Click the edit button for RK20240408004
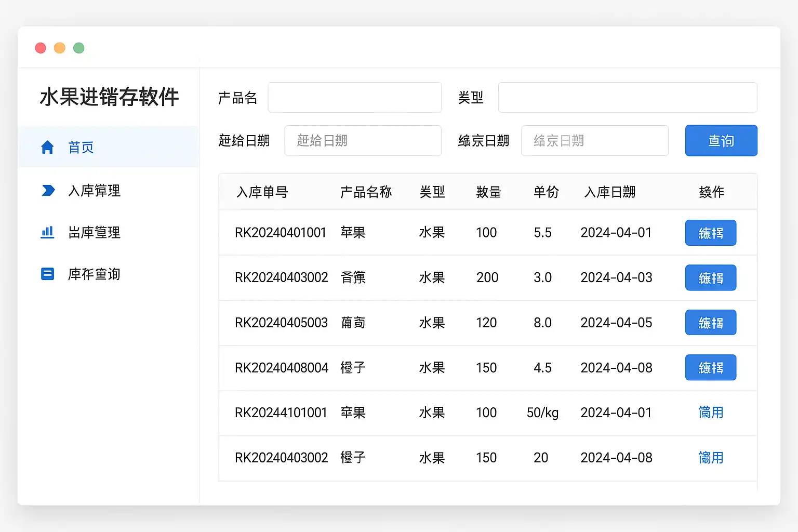 click(x=710, y=368)
